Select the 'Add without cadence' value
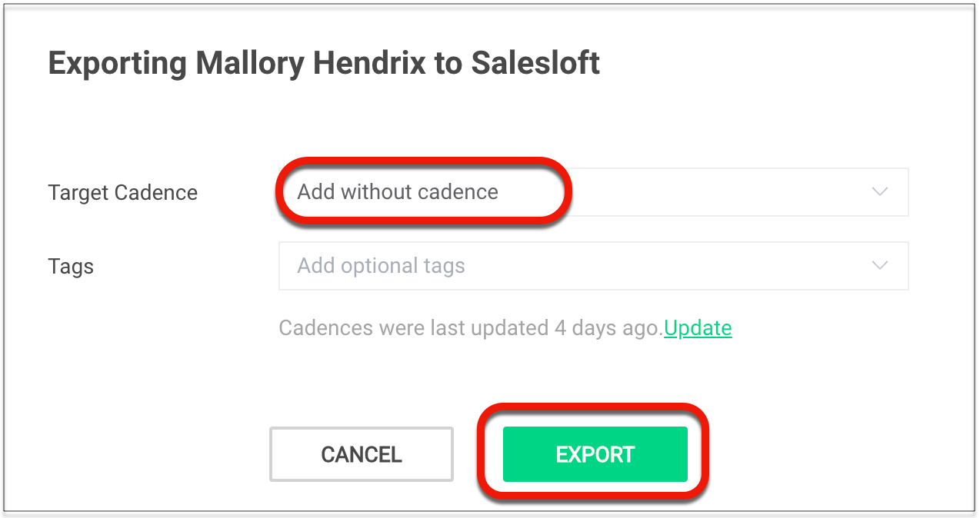This screenshot has width=980, height=518. [x=397, y=192]
